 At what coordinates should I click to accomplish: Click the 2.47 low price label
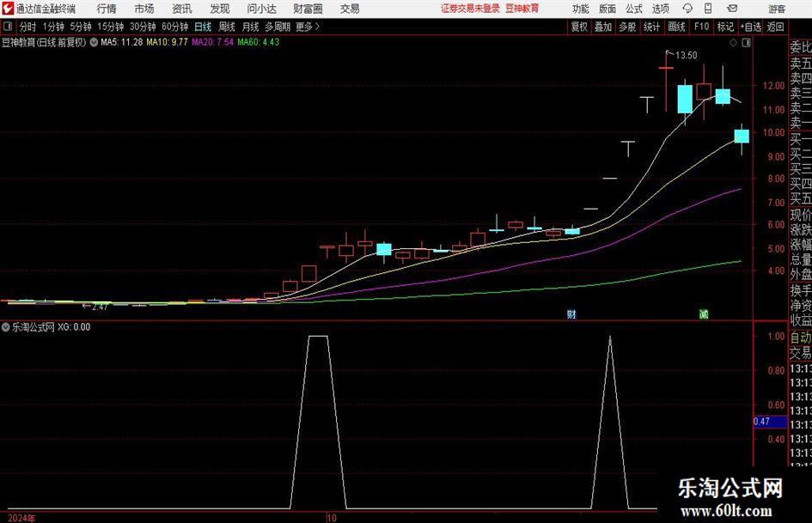click(x=100, y=307)
